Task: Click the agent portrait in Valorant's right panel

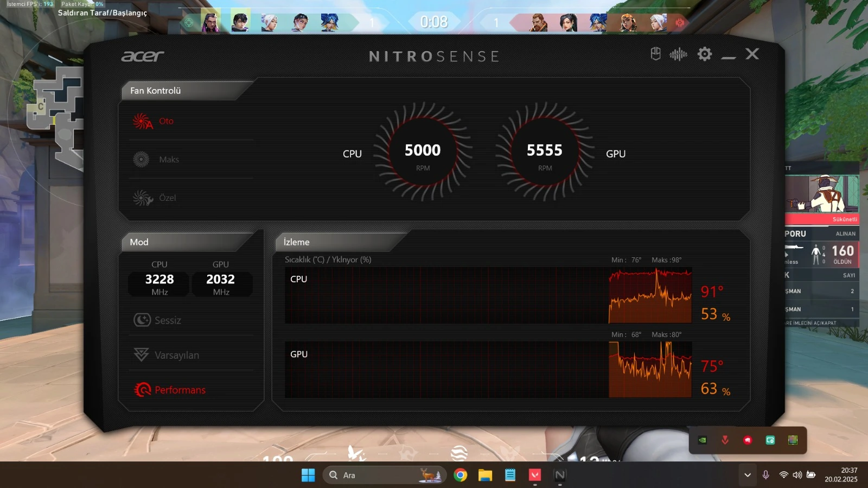Action: (822, 194)
